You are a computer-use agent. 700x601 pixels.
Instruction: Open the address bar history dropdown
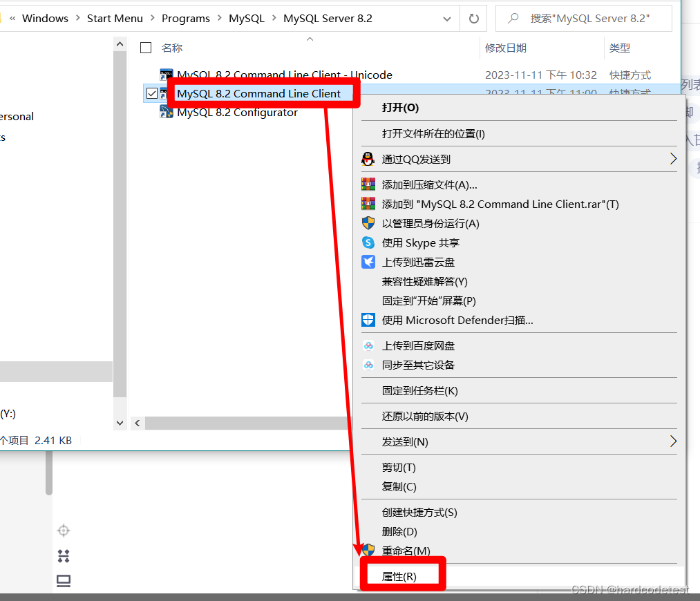447,19
